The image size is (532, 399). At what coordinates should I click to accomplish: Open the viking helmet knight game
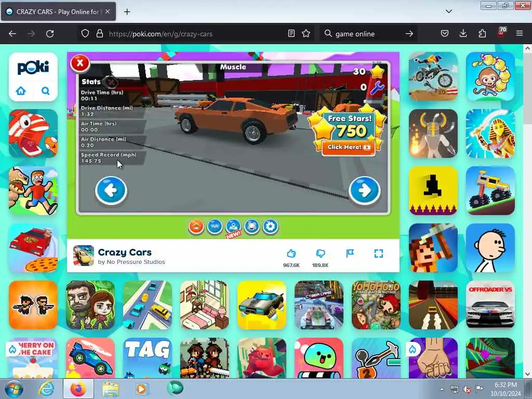click(433, 134)
